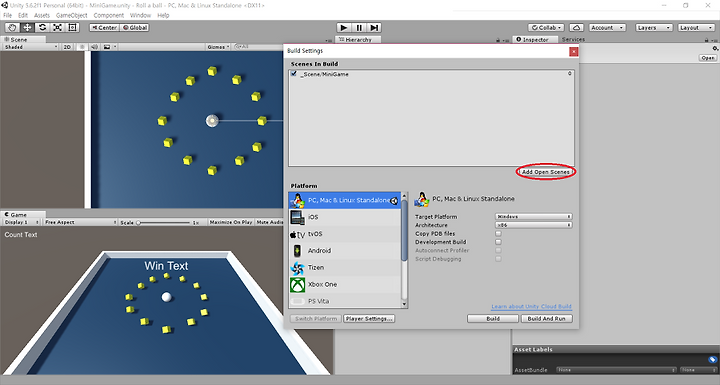Image resolution: width=720 pixels, height=385 pixels.
Task: Open the Collab dropdown
Action: [x=546, y=28]
